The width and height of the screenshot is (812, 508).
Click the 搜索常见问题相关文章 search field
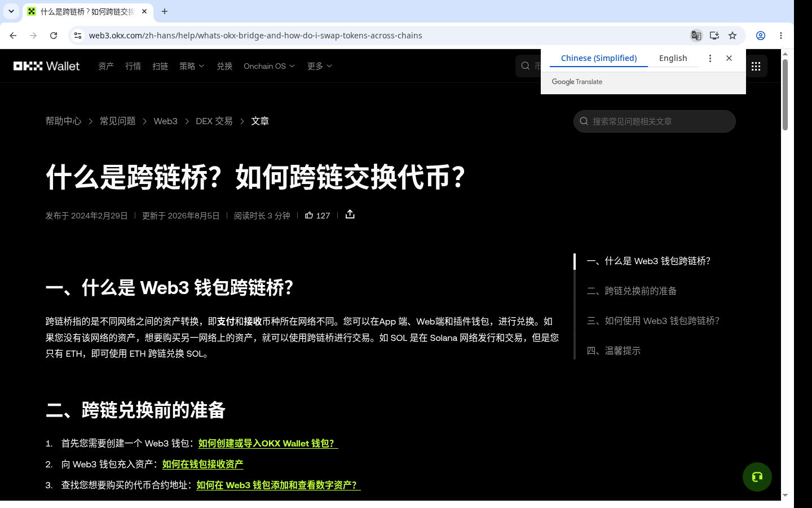pyautogui.click(x=655, y=121)
